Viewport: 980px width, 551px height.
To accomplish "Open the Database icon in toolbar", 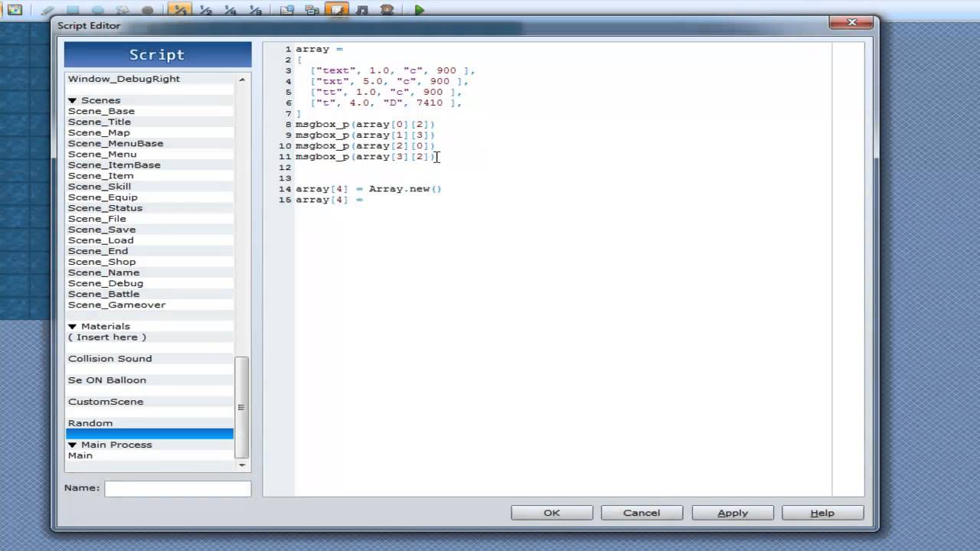I will pos(287,10).
